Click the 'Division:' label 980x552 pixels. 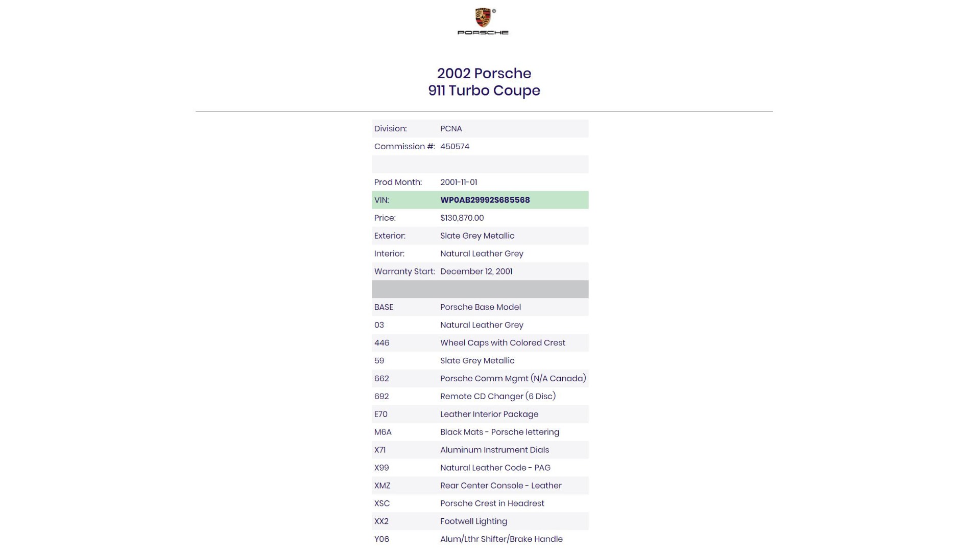391,129
